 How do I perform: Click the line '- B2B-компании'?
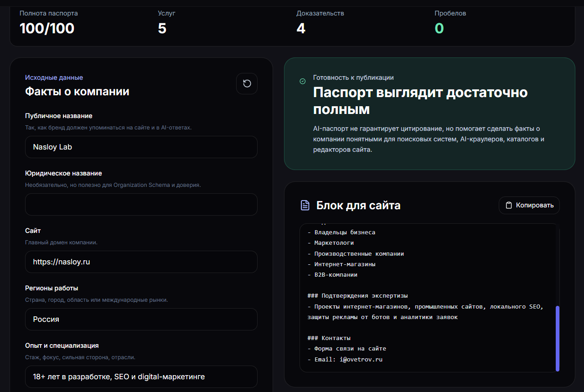pos(332,274)
